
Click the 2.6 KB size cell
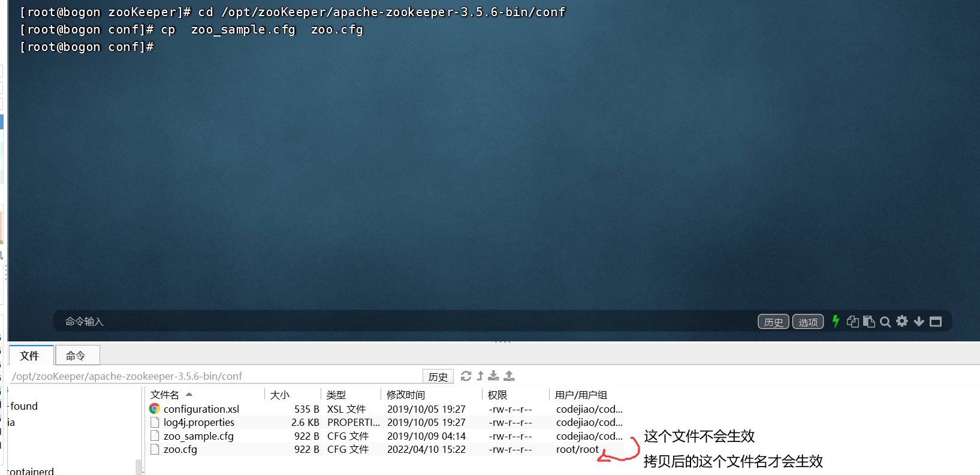coord(305,422)
